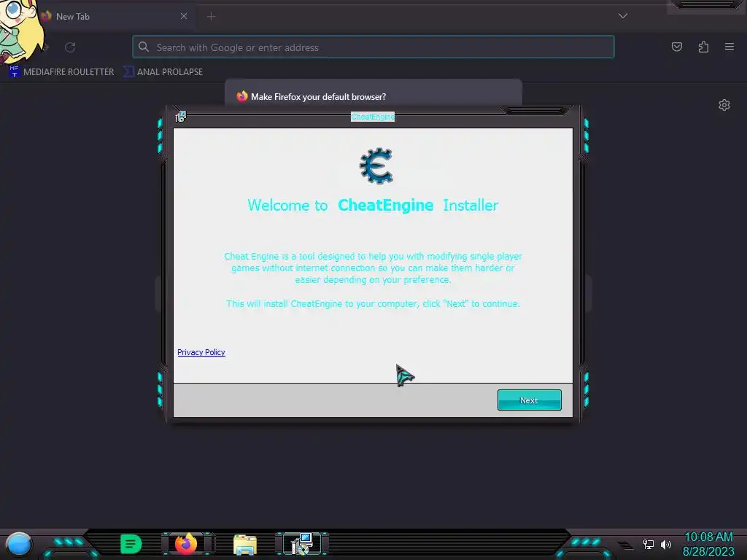Click the "Welcome to CheatEngine Installer" heading

point(373,205)
